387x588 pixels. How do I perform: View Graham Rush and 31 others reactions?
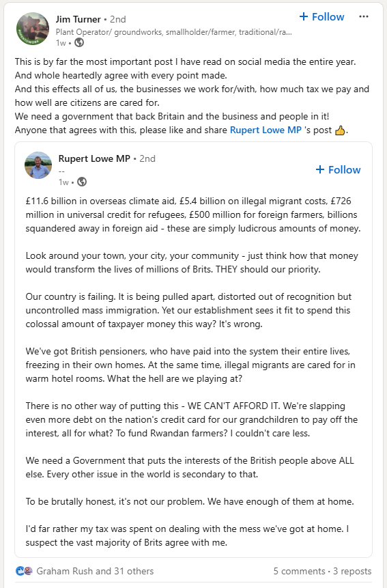coord(95,571)
